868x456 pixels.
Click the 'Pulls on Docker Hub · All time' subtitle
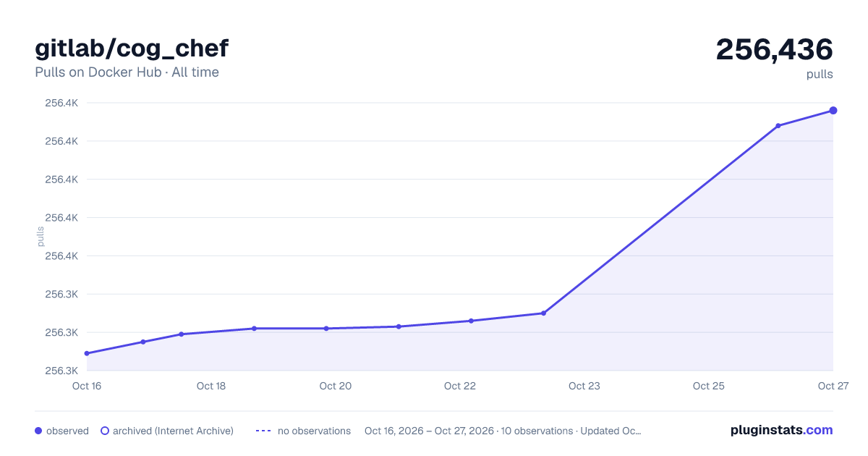point(127,72)
